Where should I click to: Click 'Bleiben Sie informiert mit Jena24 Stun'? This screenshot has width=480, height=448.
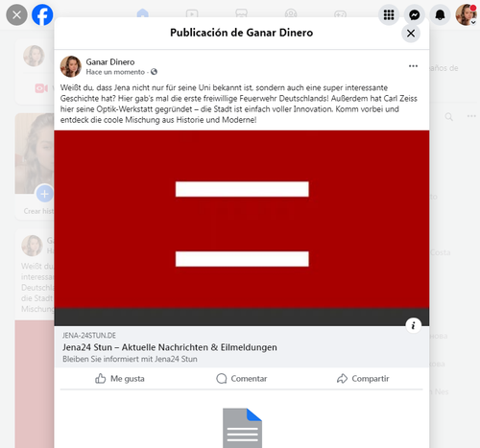tap(130, 359)
